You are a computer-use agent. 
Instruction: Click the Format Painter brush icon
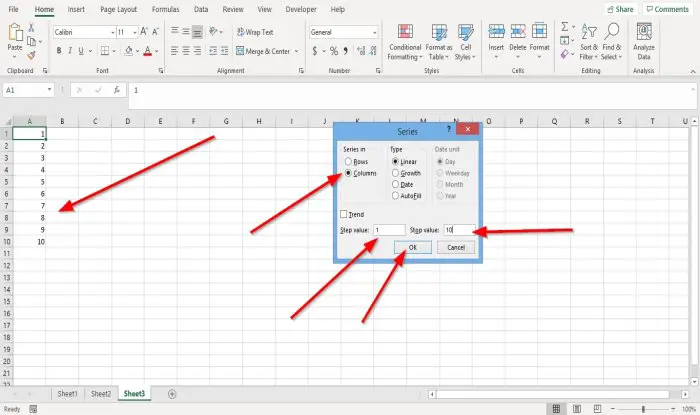[31, 55]
